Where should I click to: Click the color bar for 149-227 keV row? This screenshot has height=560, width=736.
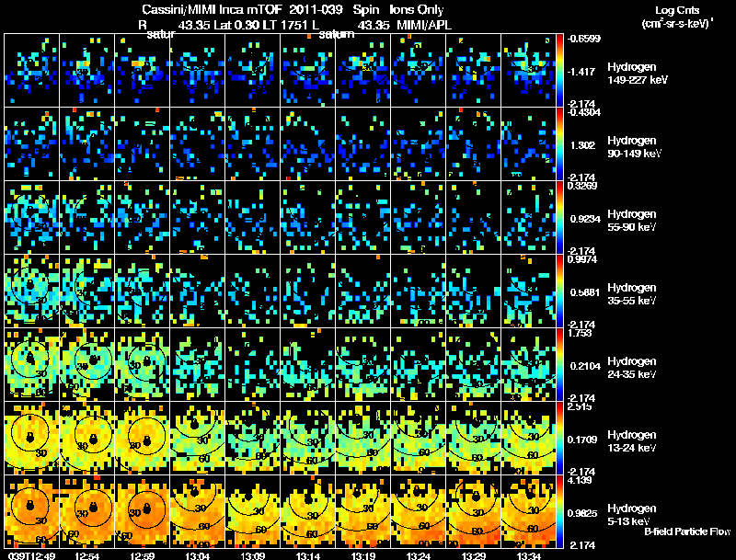pyautogui.click(x=559, y=71)
